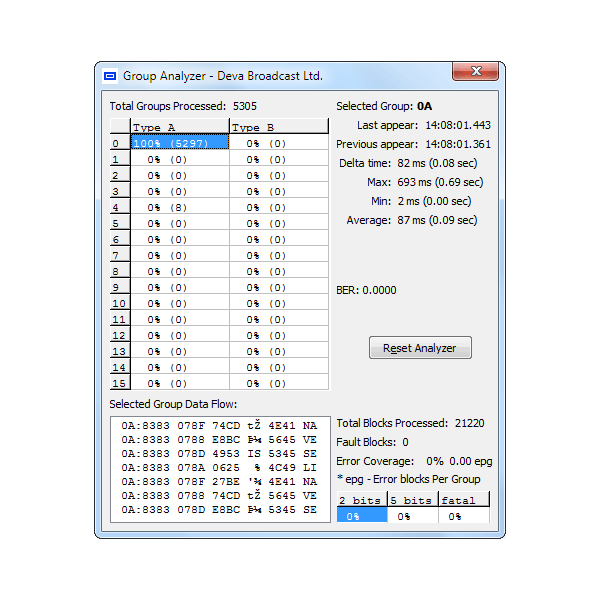This screenshot has width=600, height=600.
Task: Click data flow line 078F 27BE NA
Action: [219, 481]
